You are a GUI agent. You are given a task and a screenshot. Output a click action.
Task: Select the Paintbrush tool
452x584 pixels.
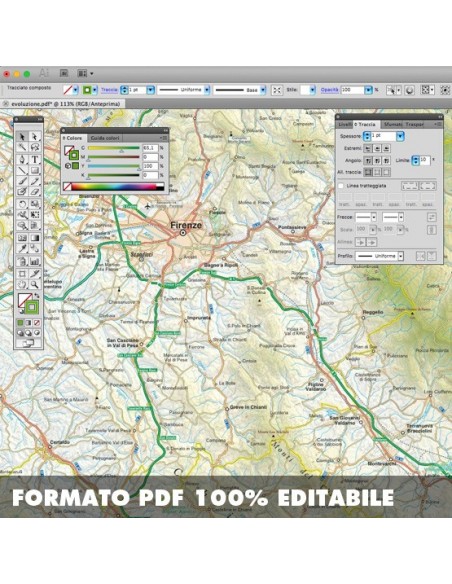pyautogui.click(x=22, y=181)
